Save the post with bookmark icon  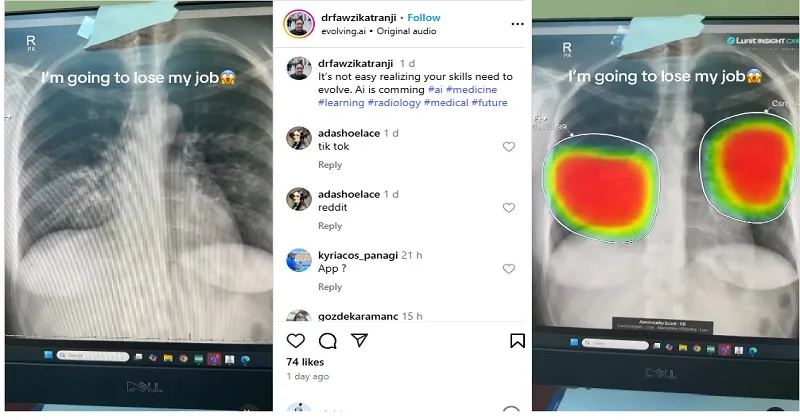point(517,340)
